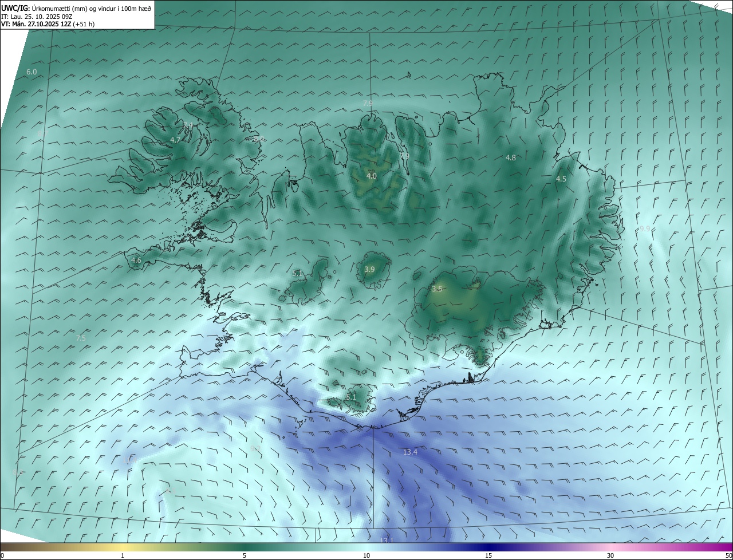The height and width of the screenshot is (560, 733).
Task: Click the 8.0 value label
Action: click(x=258, y=139)
